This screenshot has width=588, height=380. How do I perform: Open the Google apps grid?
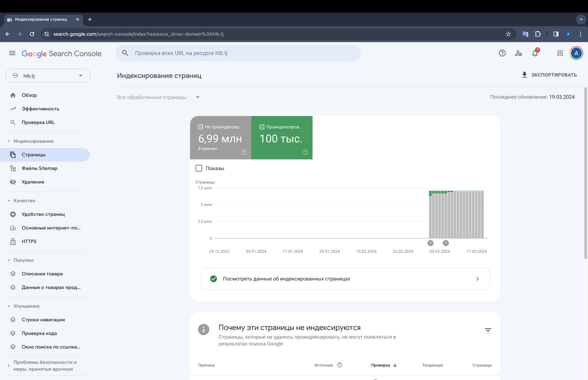(x=560, y=53)
